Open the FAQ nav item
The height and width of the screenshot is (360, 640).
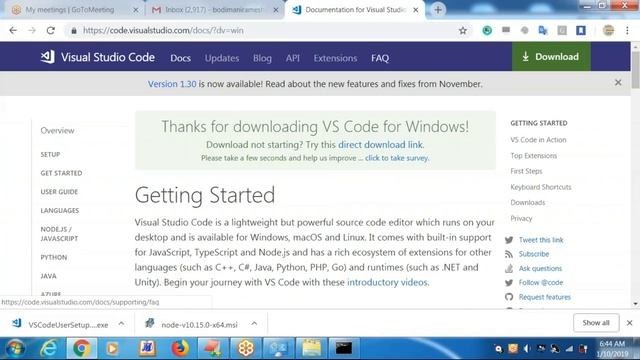click(x=380, y=58)
